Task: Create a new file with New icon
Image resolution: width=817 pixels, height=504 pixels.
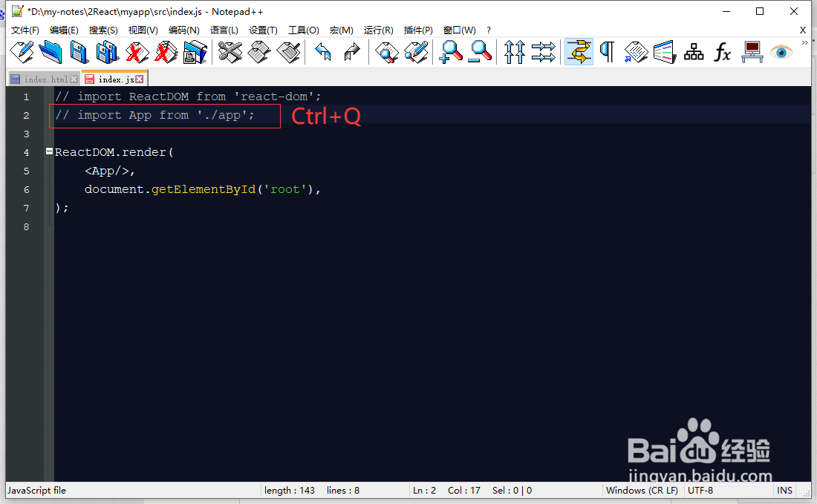Action: click(22, 52)
